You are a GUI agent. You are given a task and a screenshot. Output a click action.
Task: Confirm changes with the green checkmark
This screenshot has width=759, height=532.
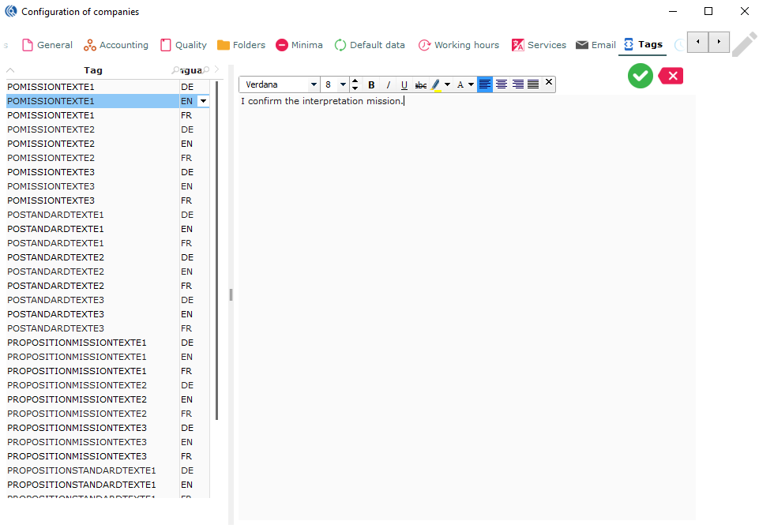coord(640,76)
